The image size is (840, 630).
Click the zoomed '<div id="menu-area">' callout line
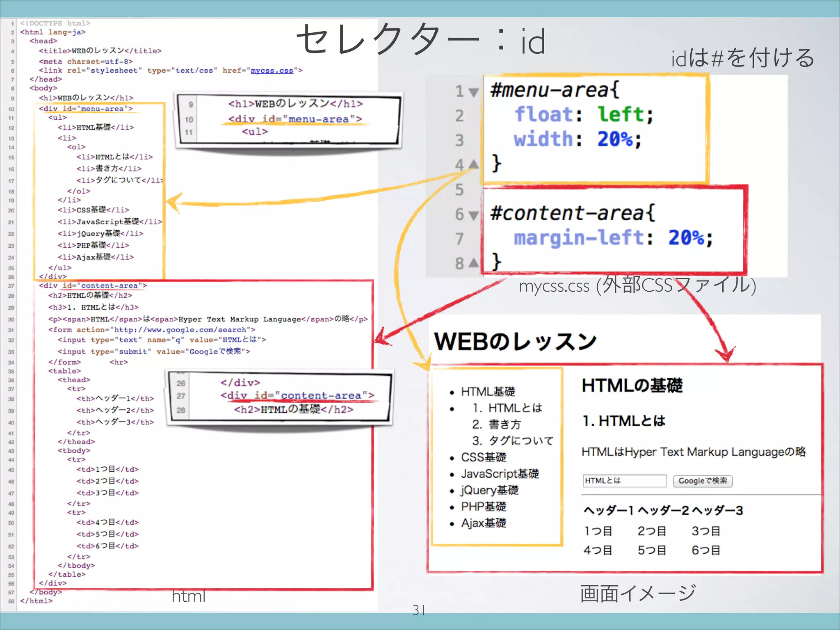295,119
